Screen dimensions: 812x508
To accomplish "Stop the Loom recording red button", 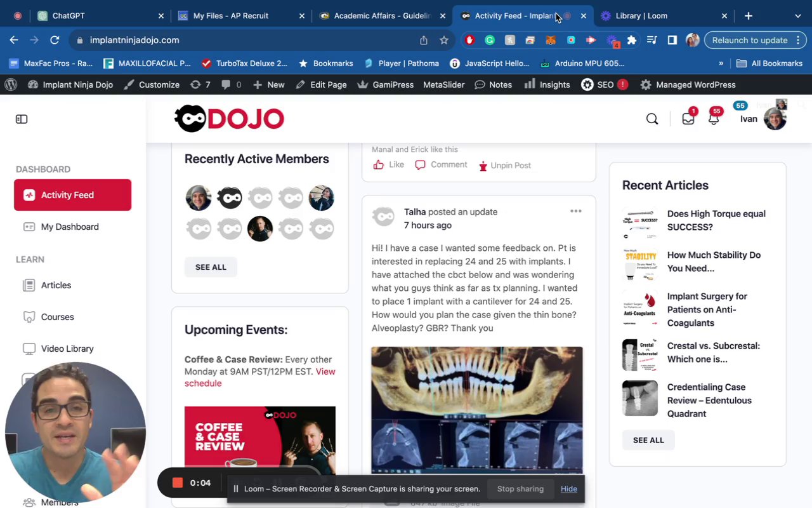I will click(x=178, y=483).
